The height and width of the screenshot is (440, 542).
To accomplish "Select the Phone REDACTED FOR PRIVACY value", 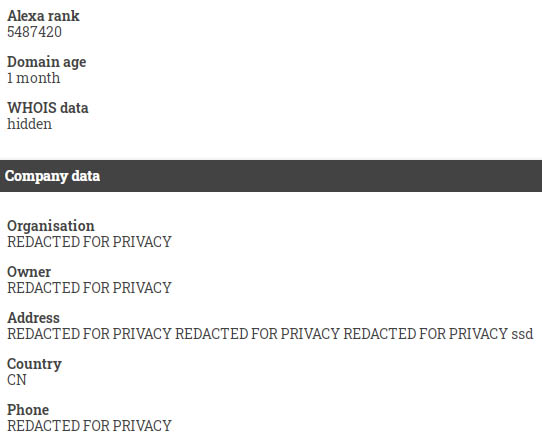I will [89, 426].
